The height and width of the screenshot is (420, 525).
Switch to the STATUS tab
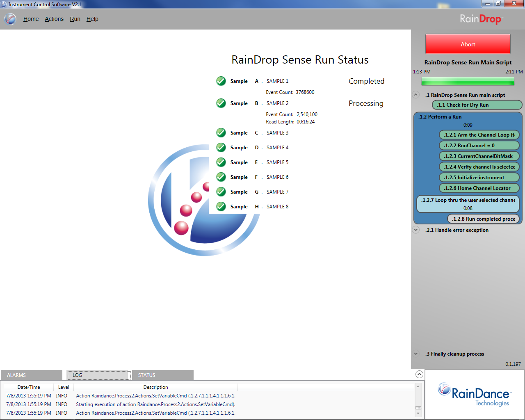click(x=163, y=375)
